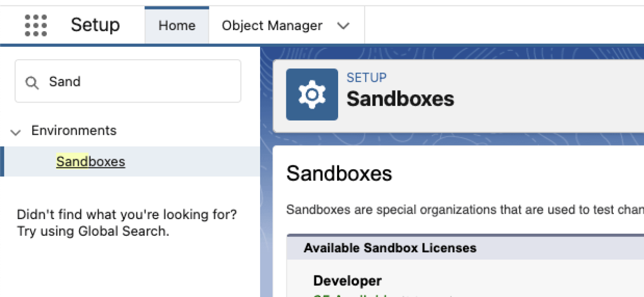644x297 pixels.
Task: Switch to the Home tab
Action: pos(177,25)
